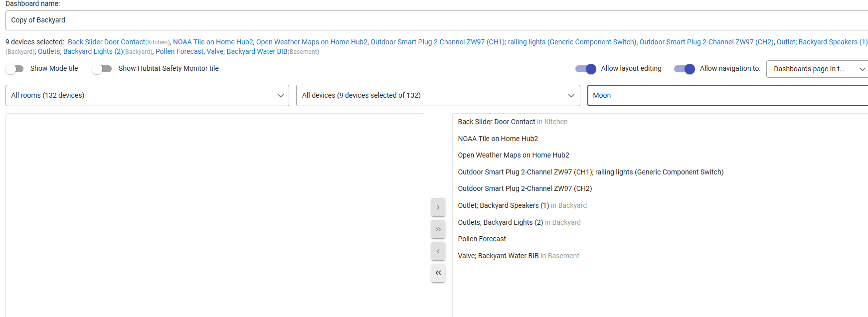Viewport: 868px width, 317px height.
Task: Select Pollen Forecast in the selected list
Action: coord(482,239)
